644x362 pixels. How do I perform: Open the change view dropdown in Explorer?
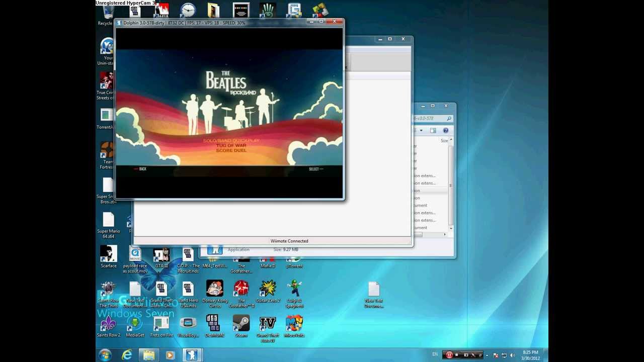421,130
